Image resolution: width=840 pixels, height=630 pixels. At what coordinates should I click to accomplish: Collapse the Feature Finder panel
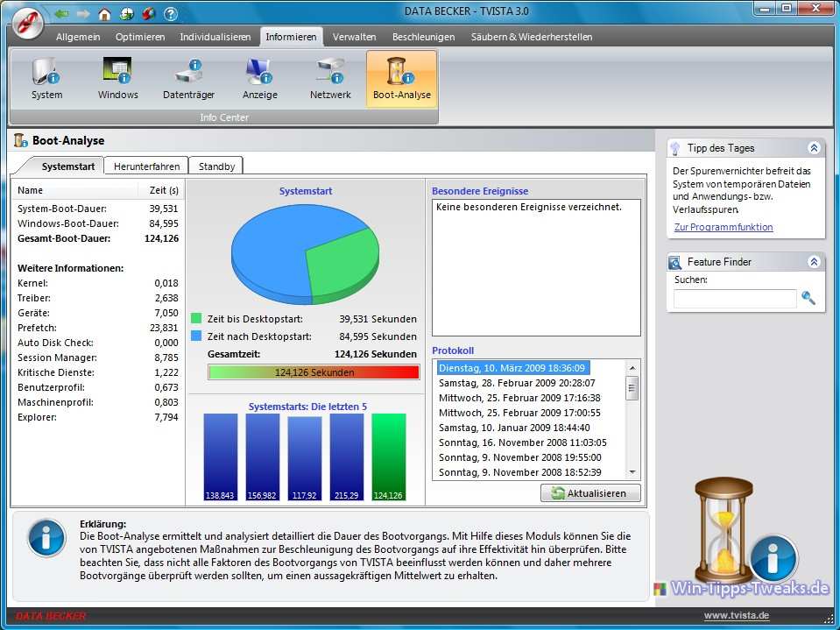click(x=814, y=262)
